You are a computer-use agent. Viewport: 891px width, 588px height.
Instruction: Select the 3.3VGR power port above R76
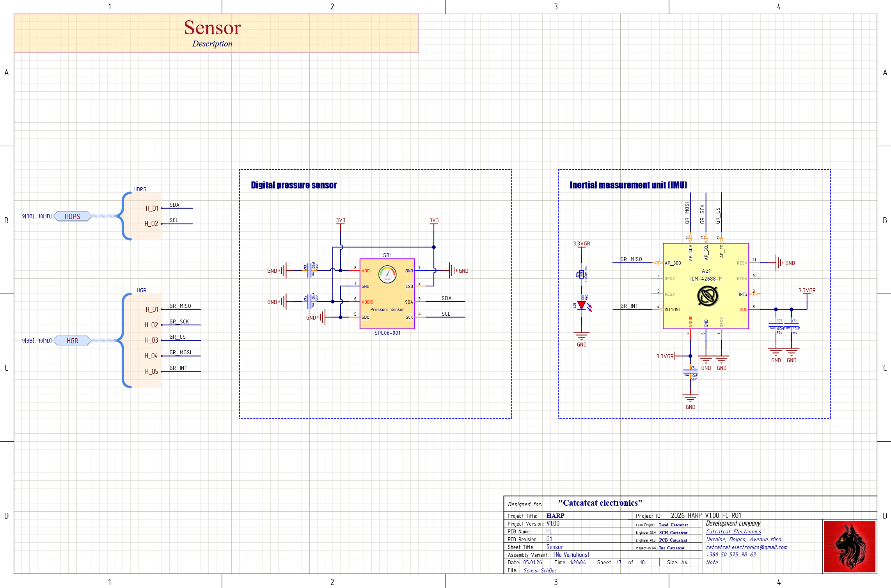tap(581, 244)
